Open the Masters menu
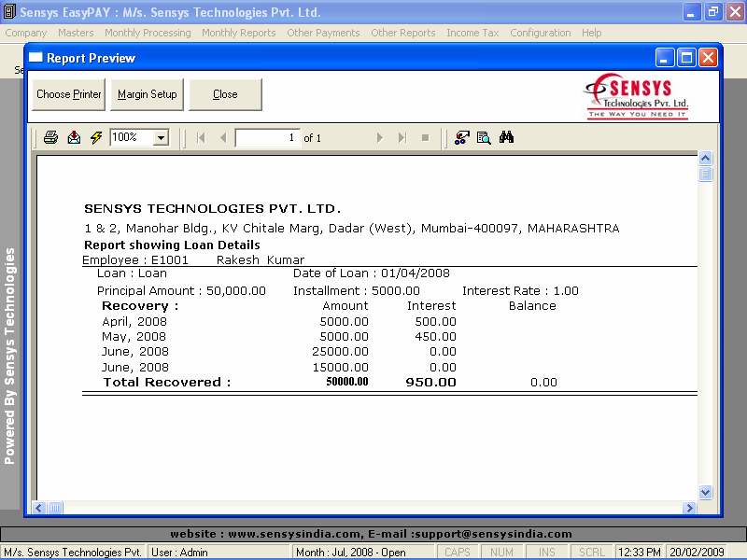Viewport: 747px width, 560px height. pos(76,33)
